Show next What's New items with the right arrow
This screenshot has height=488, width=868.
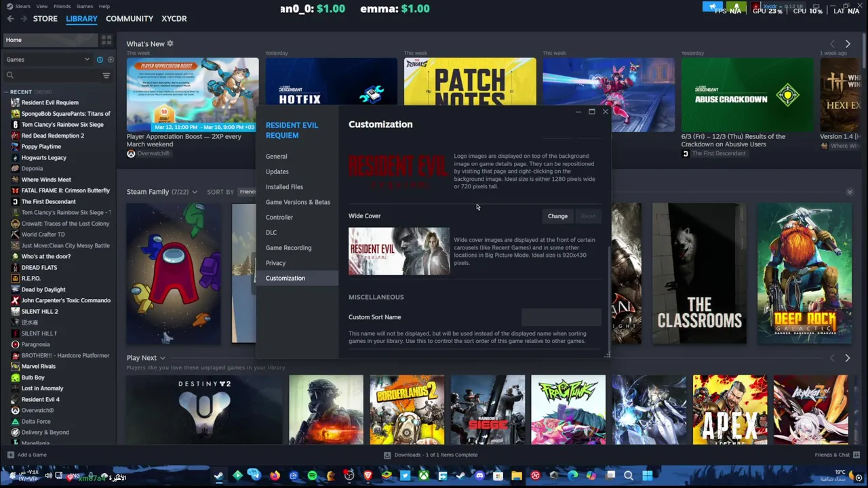(847, 44)
